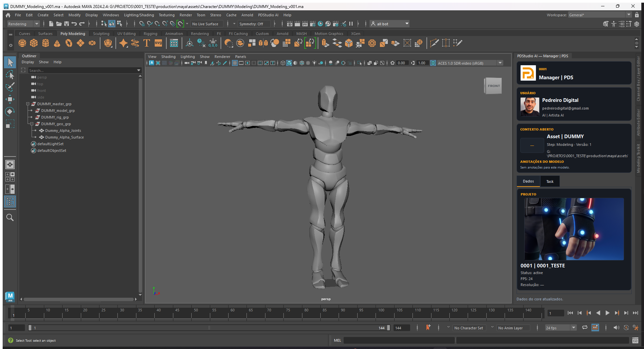This screenshot has height=349, width=644.
Task: Toggle the audio mute speaker icon
Action: (616, 328)
